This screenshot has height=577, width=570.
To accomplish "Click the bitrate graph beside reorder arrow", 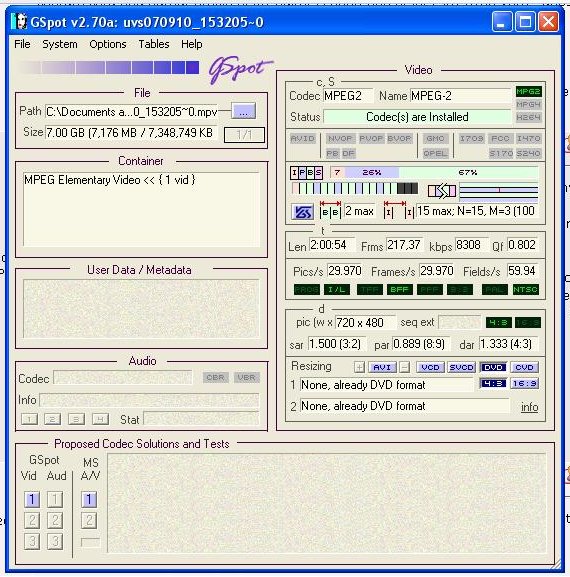I will tap(498, 191).
